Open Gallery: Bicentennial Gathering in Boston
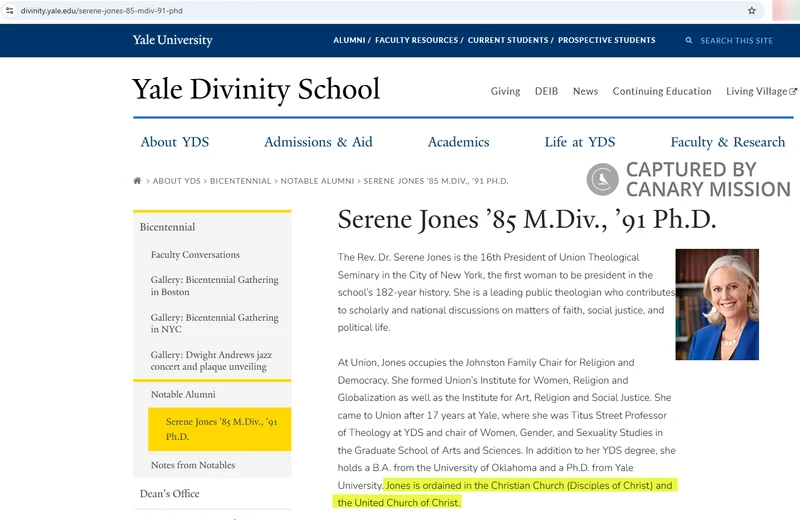800x520 pixels. point(214,286)
